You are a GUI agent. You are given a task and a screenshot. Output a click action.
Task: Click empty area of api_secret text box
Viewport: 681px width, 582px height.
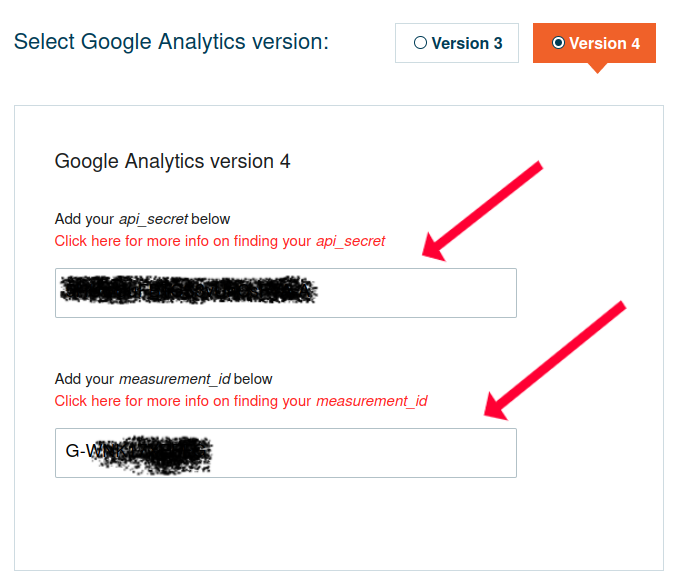[417, 293]
